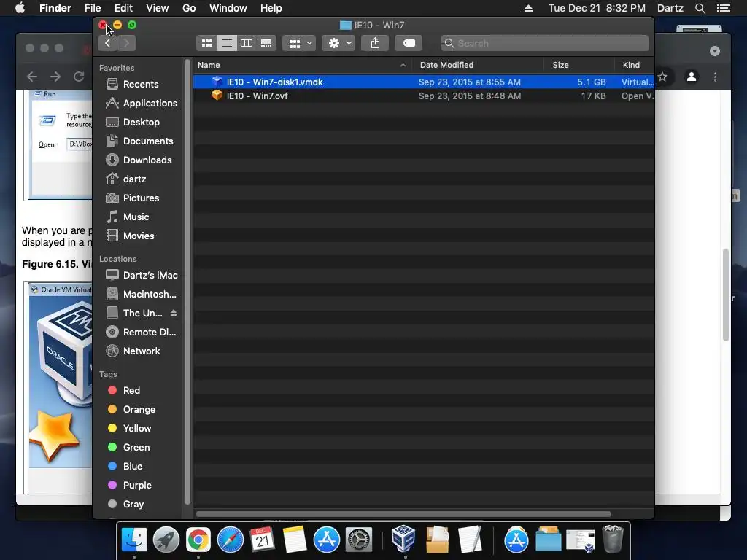This screenshot has height=560, width=747.
Task: Open the group-by arrangement dropdown
Action: point(299,43)
